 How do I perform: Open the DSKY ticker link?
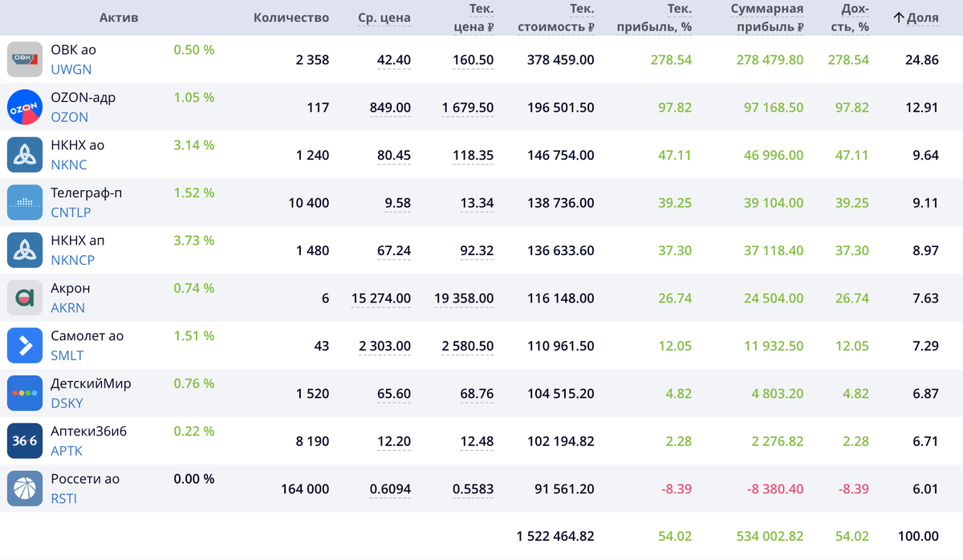[x=67, y=404]
